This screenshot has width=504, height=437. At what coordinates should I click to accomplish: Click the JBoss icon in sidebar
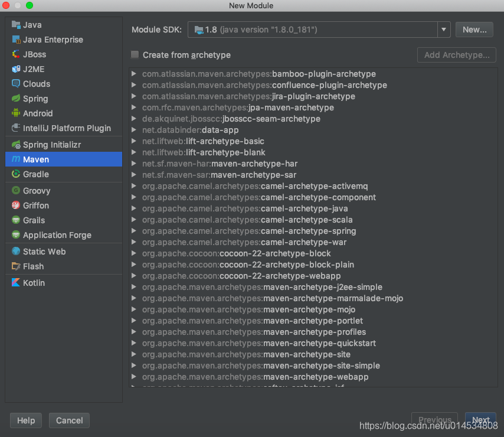(x=16, y=54)
